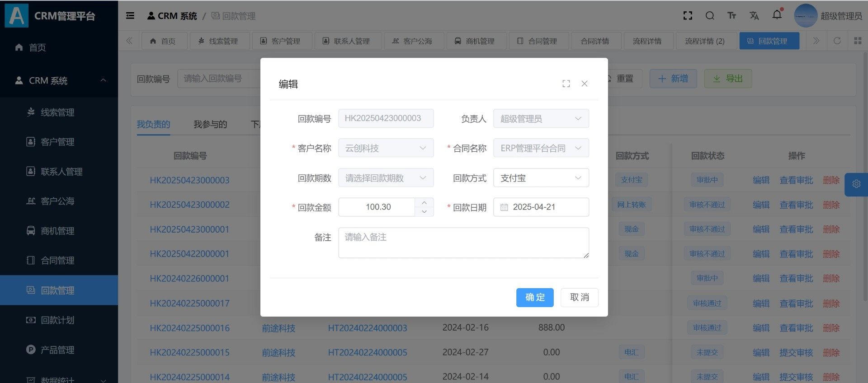Open the 回款日期 date picker field
Screen dimensions: 868x383
tap(541, 207)
